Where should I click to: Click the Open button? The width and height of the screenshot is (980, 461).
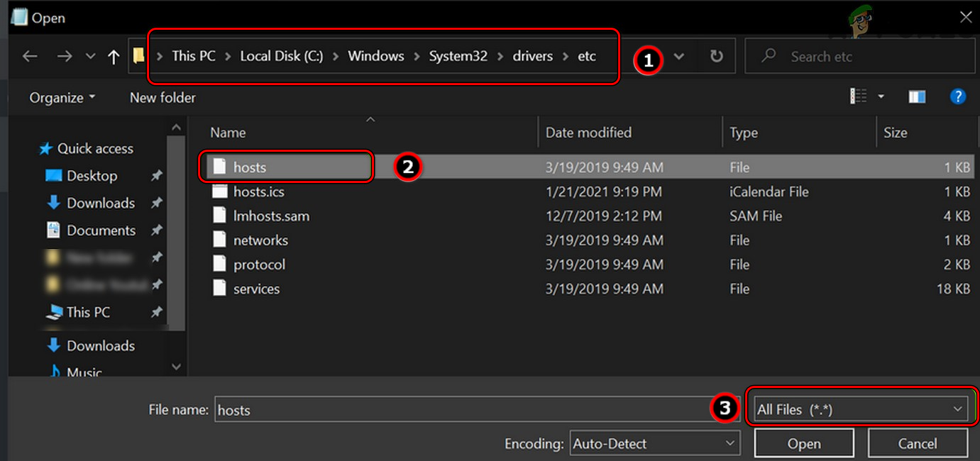click(x=804, y=443)
